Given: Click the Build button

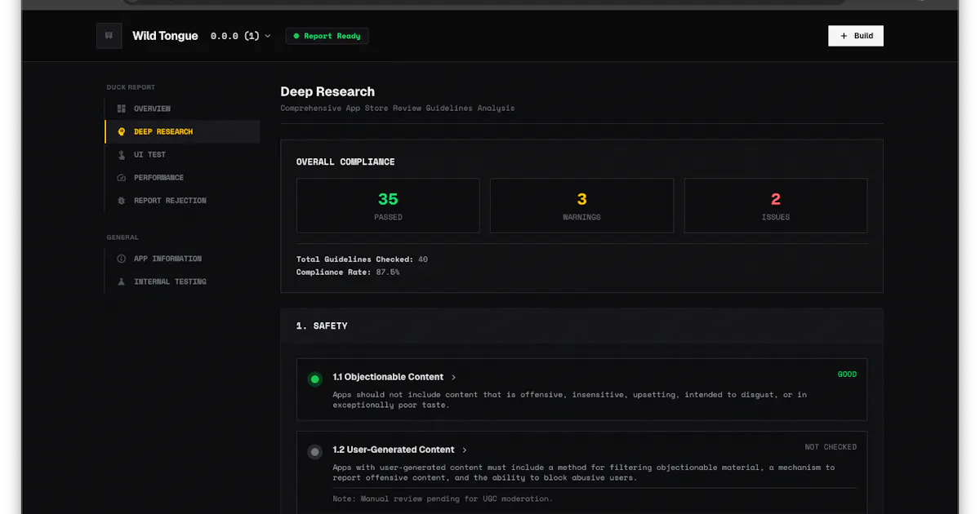Looking at the screenshot, I should 856,36.
